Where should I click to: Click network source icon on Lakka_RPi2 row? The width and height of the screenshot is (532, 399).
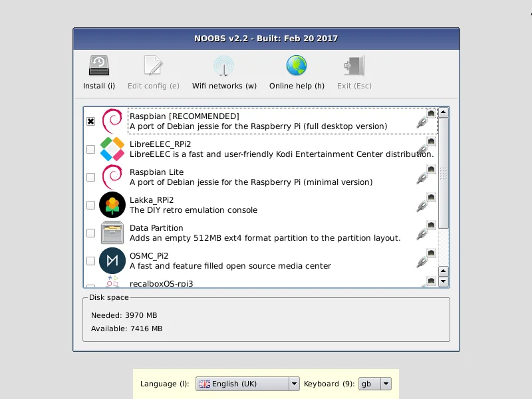426,203
